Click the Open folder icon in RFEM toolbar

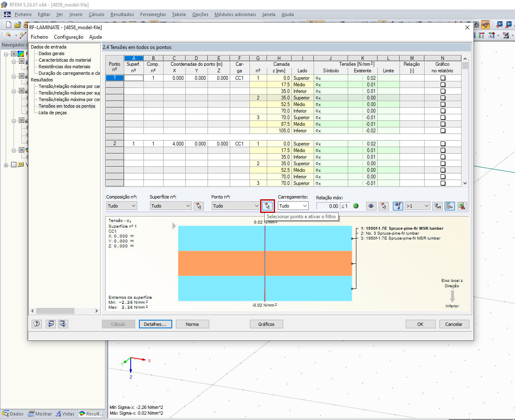point(18,25)
